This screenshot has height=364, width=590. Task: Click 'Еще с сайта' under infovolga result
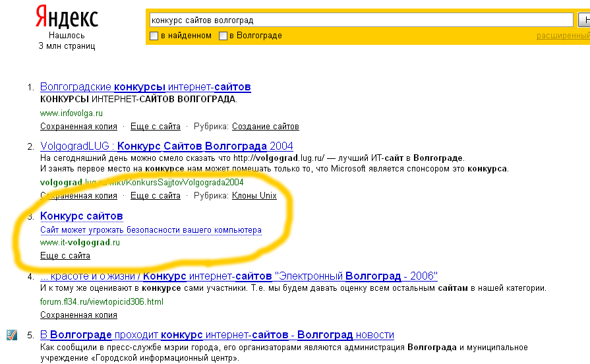click(x=156, y=127)
